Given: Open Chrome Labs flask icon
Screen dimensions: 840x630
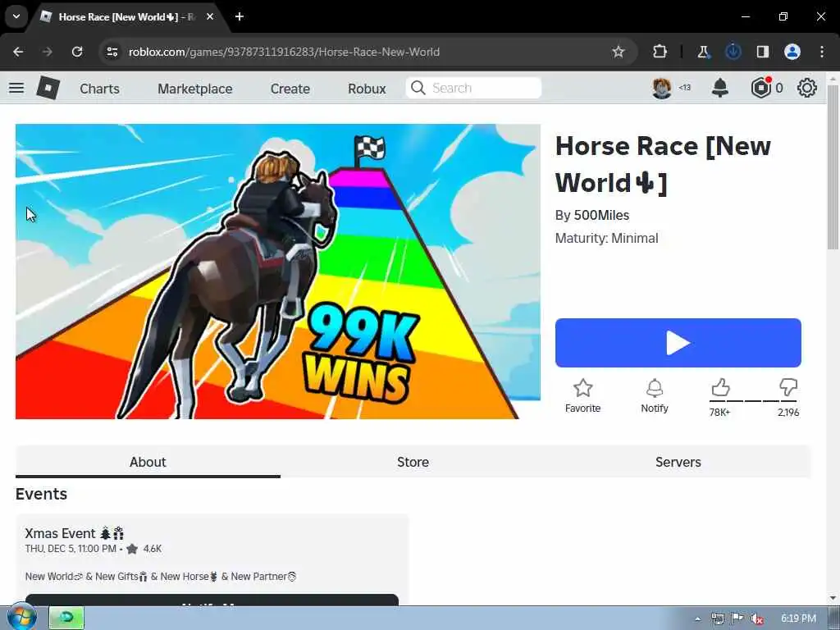Looking at the screenshot, I should point(703,52).
